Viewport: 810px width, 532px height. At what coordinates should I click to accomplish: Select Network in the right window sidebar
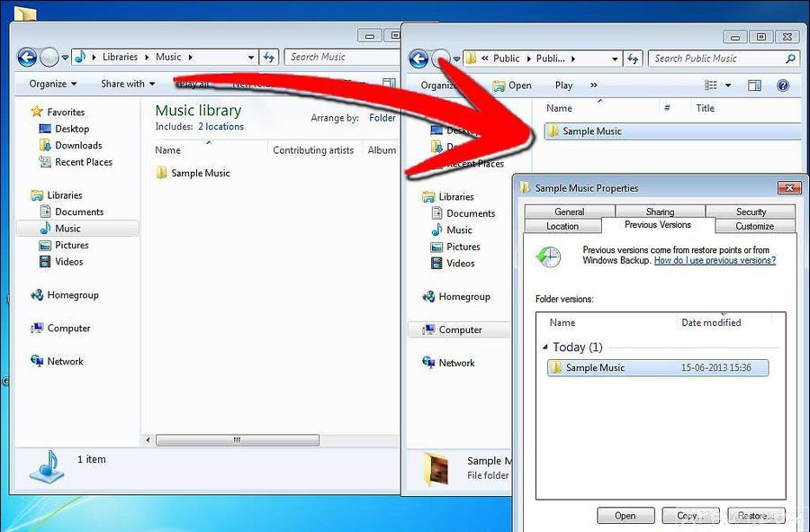[456, 363]
